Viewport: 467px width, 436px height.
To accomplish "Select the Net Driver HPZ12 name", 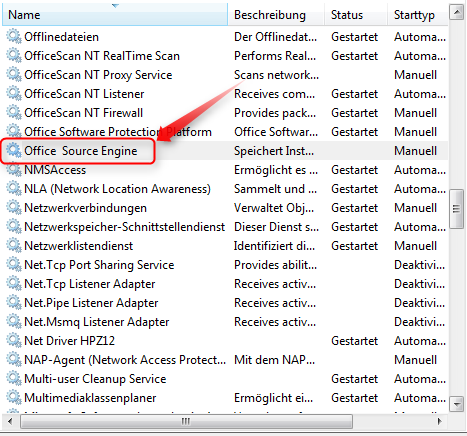I will [x=70, y=341].
